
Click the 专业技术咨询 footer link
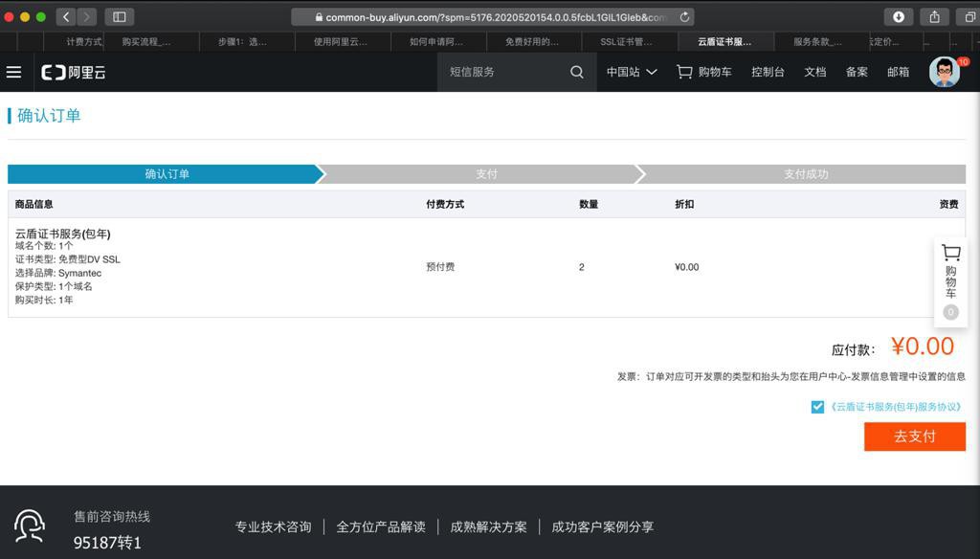coord(273,526)
